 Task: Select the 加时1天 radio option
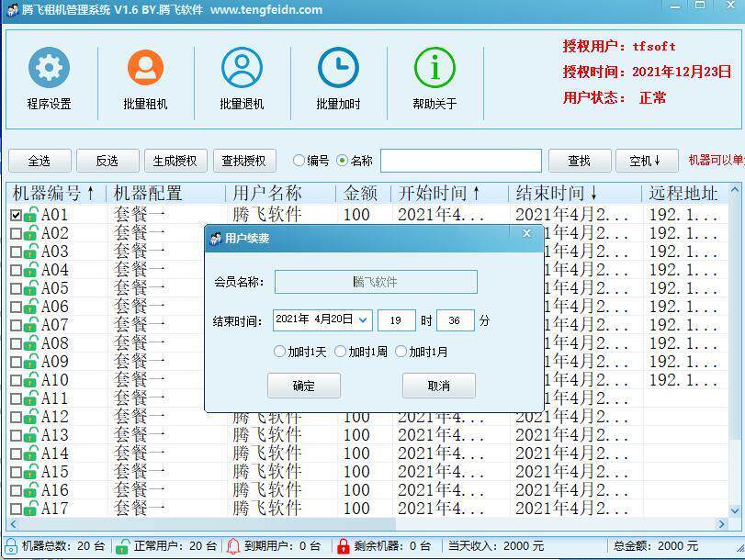point(279,352)
